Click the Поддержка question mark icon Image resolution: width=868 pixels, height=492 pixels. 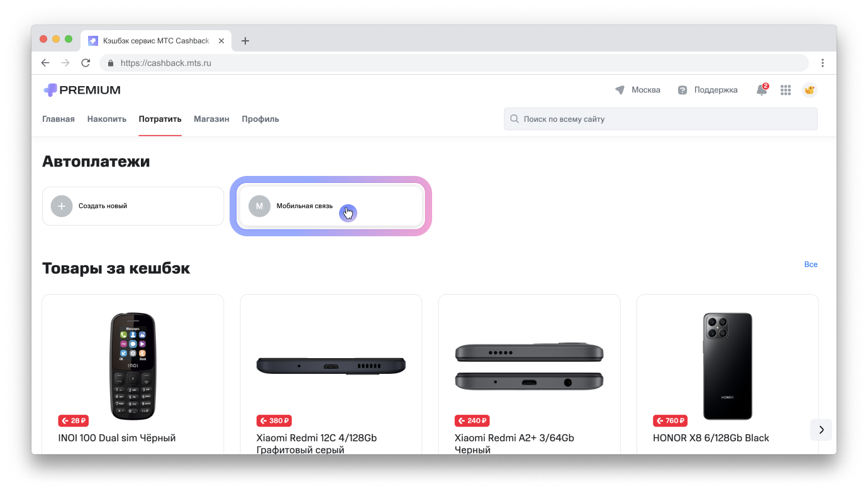[682, 90]
